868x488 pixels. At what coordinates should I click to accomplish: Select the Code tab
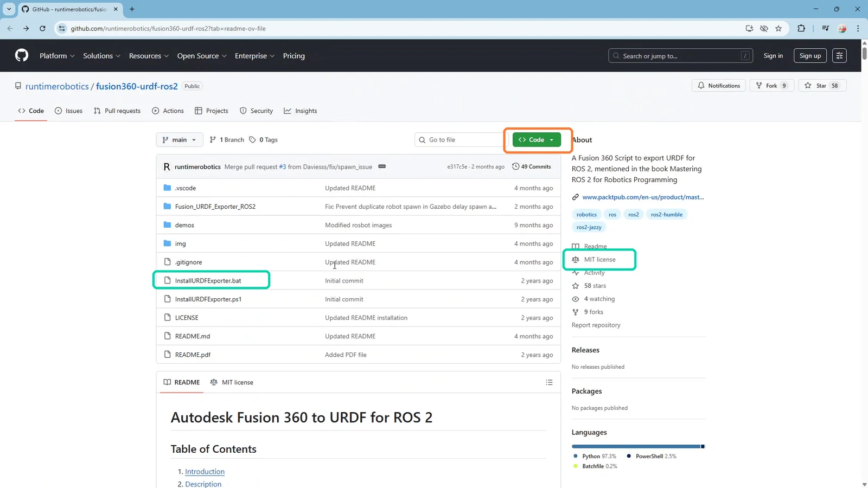pos(31,111)
